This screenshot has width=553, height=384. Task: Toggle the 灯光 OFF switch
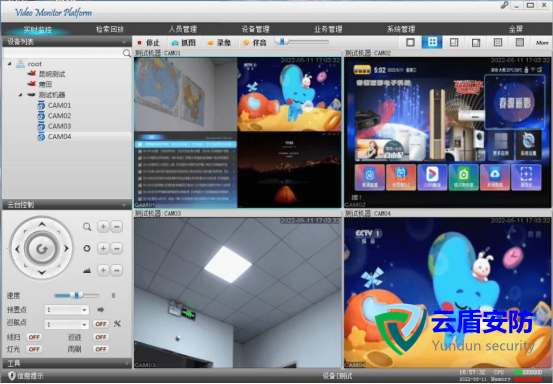pos(34,349)
